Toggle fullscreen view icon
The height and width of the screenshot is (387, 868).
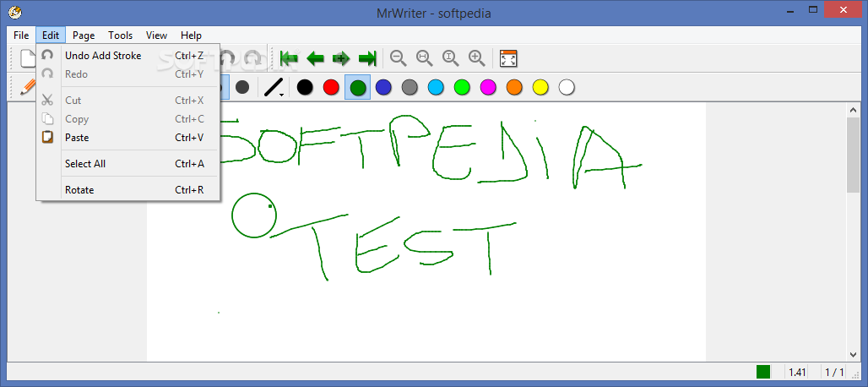point(507,58)
